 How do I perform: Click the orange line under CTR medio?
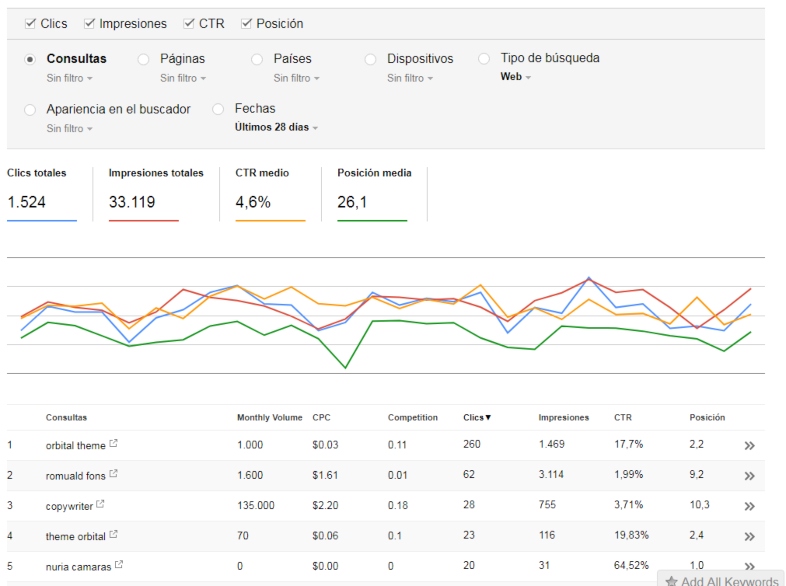(x=270, y=221)
